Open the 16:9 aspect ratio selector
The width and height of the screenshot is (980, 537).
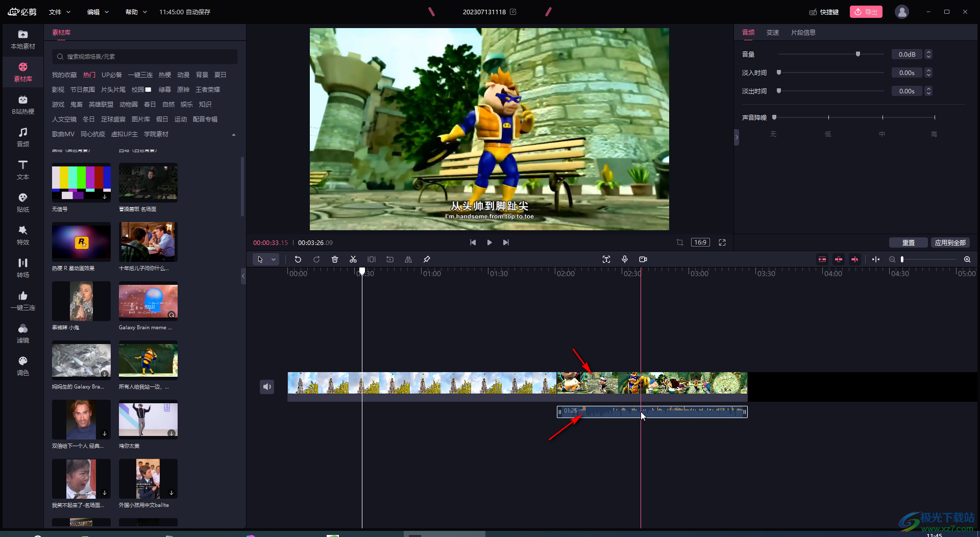(x=700, y=242)
